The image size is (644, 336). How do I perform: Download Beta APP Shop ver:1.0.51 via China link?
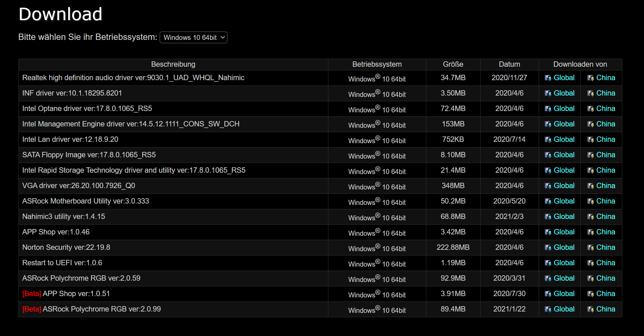605,294
